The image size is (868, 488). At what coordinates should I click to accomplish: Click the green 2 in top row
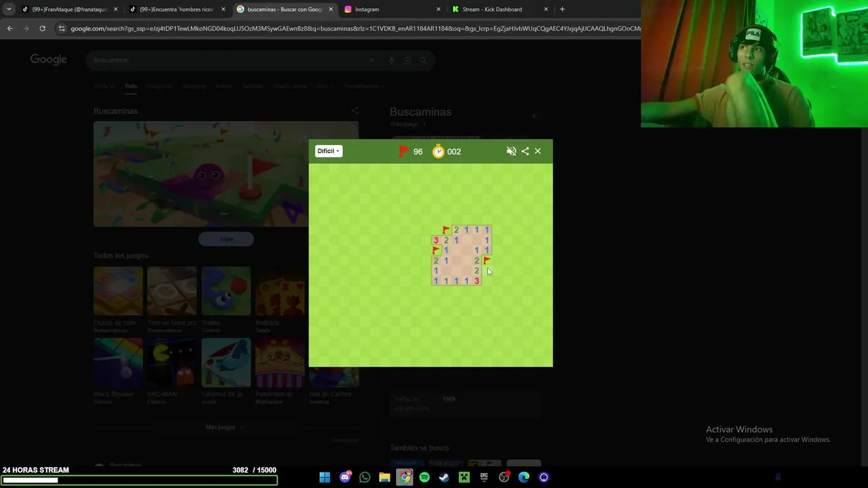456,230
